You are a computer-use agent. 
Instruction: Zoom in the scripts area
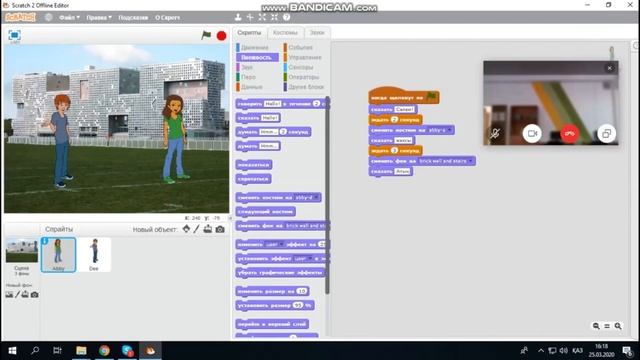coord(618,326)
